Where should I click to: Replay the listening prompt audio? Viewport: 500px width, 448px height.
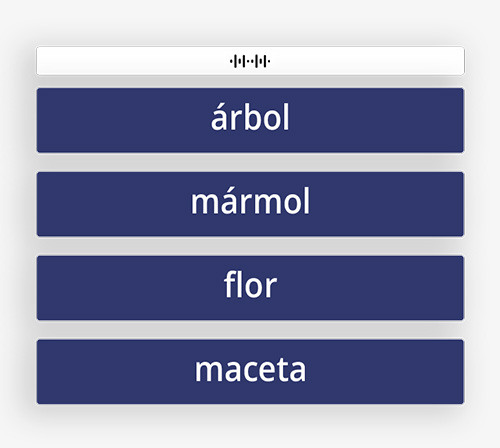250,61
